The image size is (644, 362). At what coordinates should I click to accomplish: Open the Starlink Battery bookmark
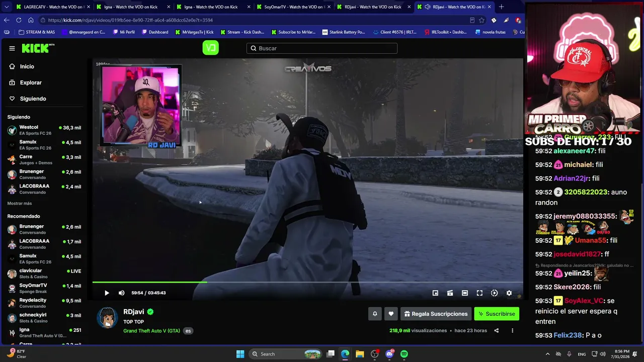(x=344, y=32)
